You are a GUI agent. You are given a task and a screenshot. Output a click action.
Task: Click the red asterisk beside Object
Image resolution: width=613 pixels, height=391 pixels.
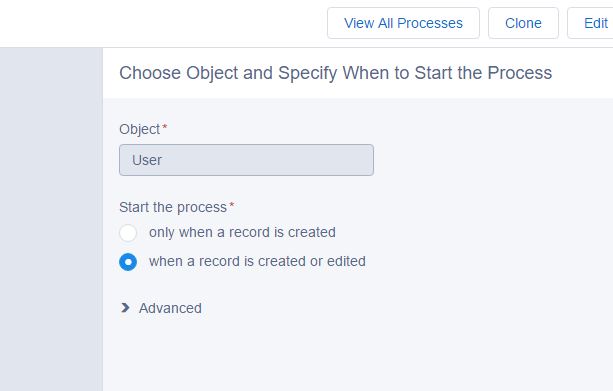click(165, 127)
